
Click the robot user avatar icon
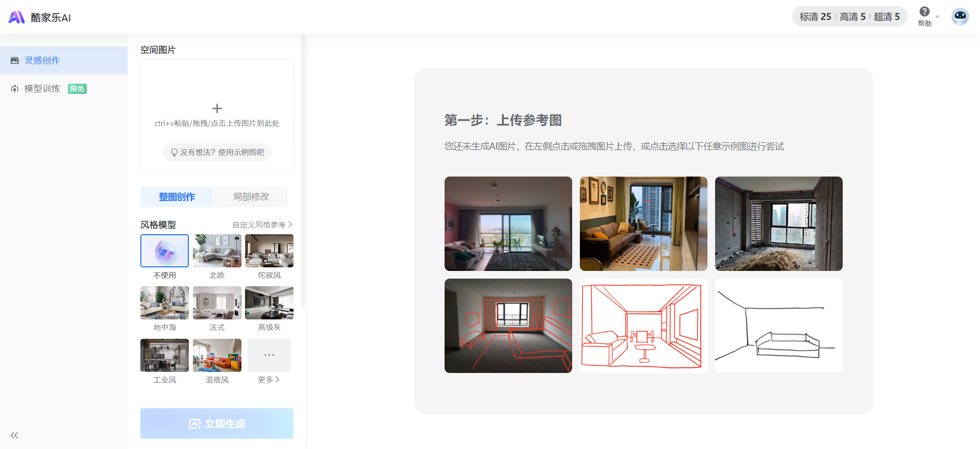pos(960,17)
